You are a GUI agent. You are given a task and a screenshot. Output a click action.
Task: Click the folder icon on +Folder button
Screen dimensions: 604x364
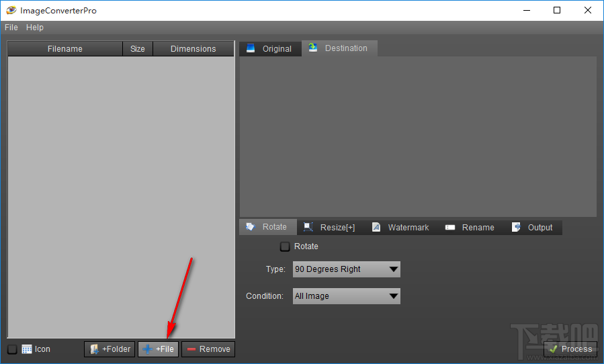tap(94, 349)
